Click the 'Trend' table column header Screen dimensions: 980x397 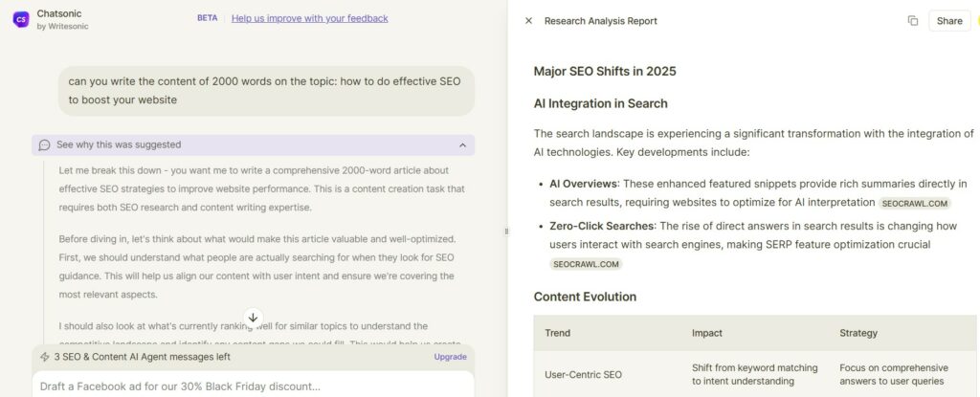[x=558, y=333]
